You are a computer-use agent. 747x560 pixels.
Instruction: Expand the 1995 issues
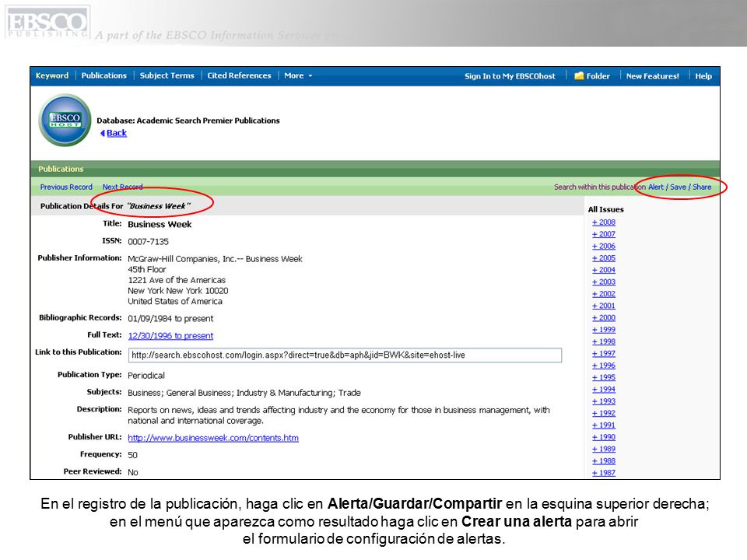click(604, 377)
